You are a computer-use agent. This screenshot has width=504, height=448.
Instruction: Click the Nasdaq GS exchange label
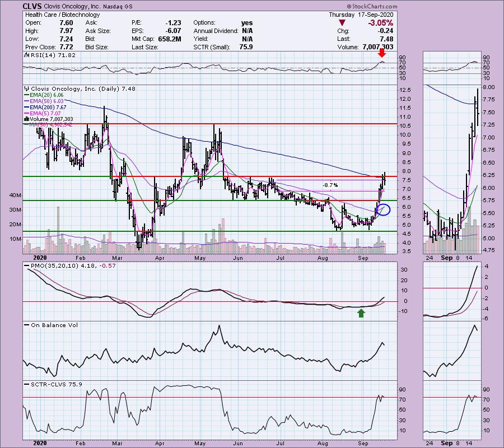click(118, 6)
